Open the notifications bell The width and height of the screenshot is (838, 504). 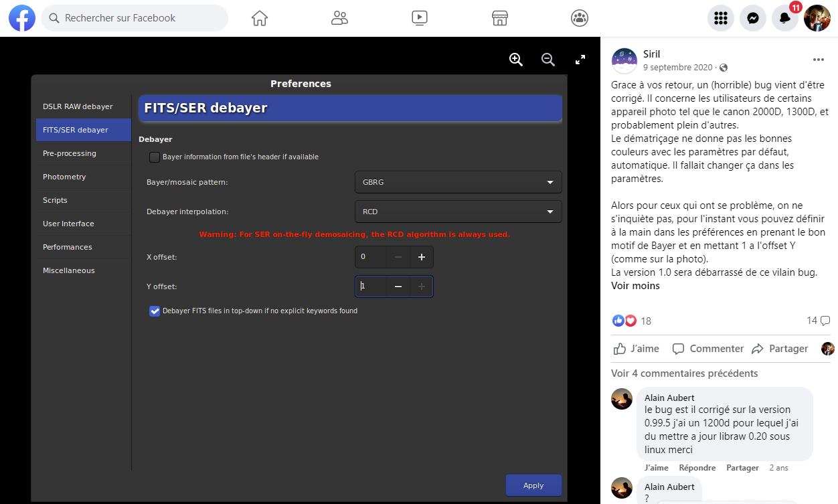coord(785,18)
